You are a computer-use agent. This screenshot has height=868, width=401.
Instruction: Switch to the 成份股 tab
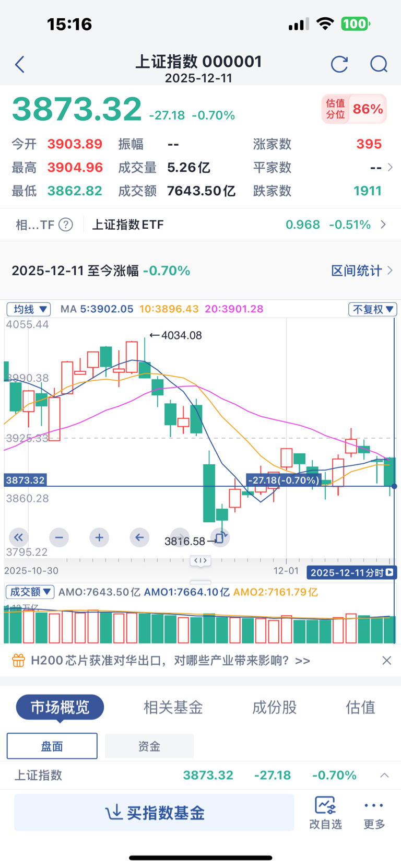click(x=274, y=707)
